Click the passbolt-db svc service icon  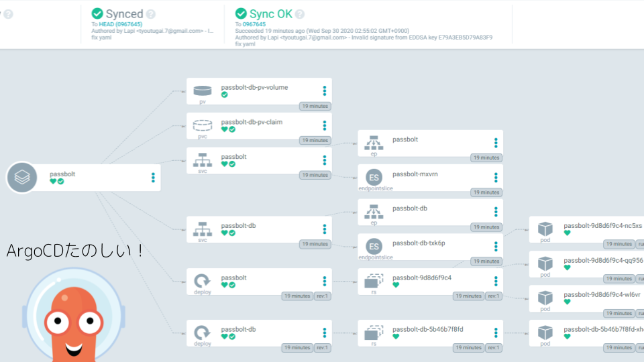[x=203, y=229]
